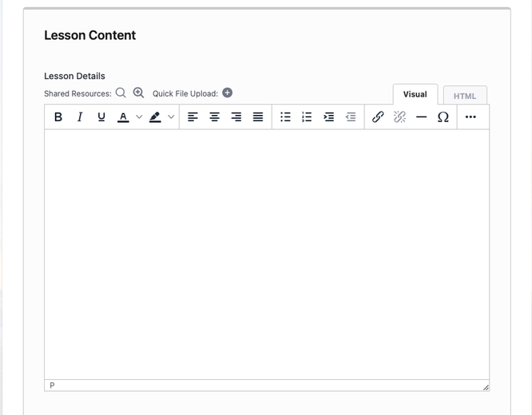Viewport: 532px width, 415px height.
Task: Justify the text alignment
Action: click(x=258, y=117)
